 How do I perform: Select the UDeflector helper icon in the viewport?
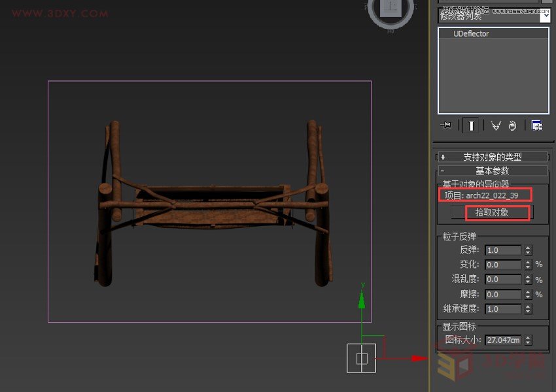362,359
